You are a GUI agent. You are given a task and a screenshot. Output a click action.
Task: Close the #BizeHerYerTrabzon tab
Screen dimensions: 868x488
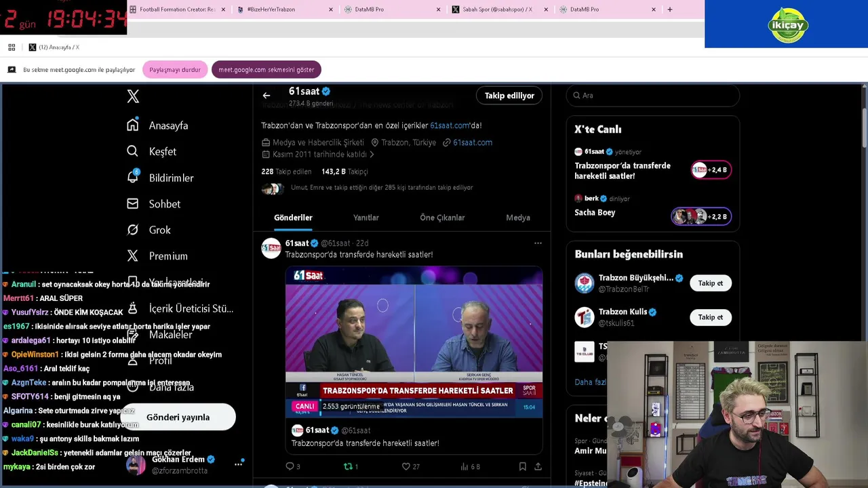coord(331,9)
